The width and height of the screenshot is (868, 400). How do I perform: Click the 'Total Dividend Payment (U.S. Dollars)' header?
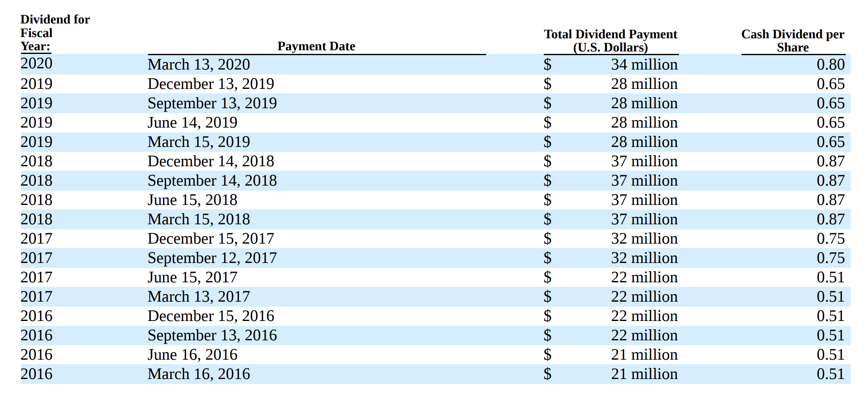611,40
